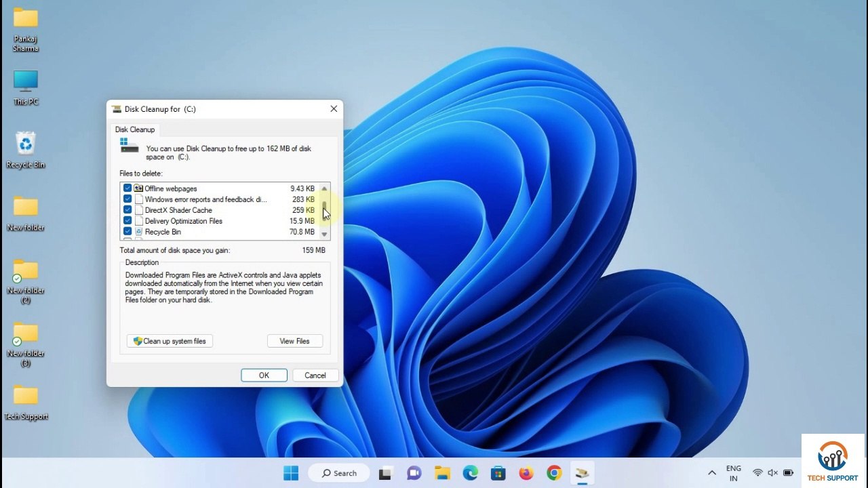Open the Disk Cleanup tab
868x488 pixels.
point(135,129)
